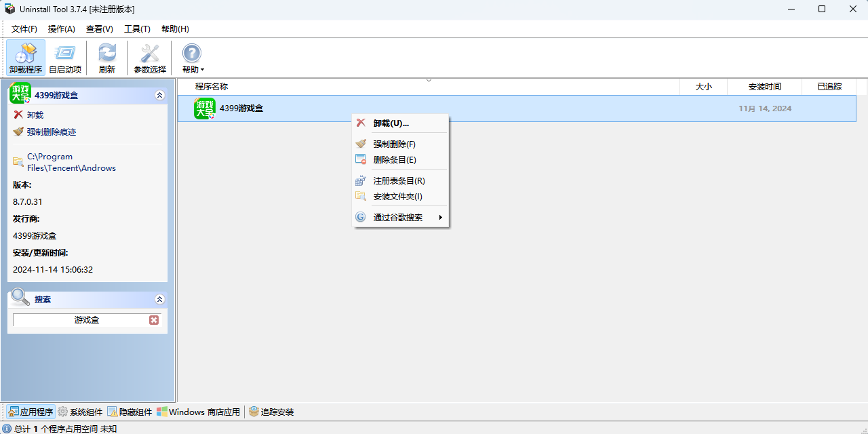Image resolution: width=868 pixels, height=434 pixels.
Task: Click the Install Tracker (追踪安装) button
Action: point(271,412)
